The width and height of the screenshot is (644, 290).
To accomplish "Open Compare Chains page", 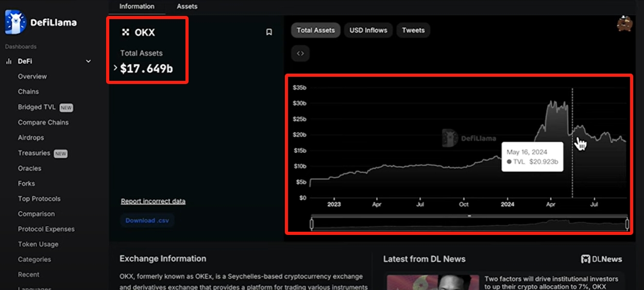I will pos(43,123).
